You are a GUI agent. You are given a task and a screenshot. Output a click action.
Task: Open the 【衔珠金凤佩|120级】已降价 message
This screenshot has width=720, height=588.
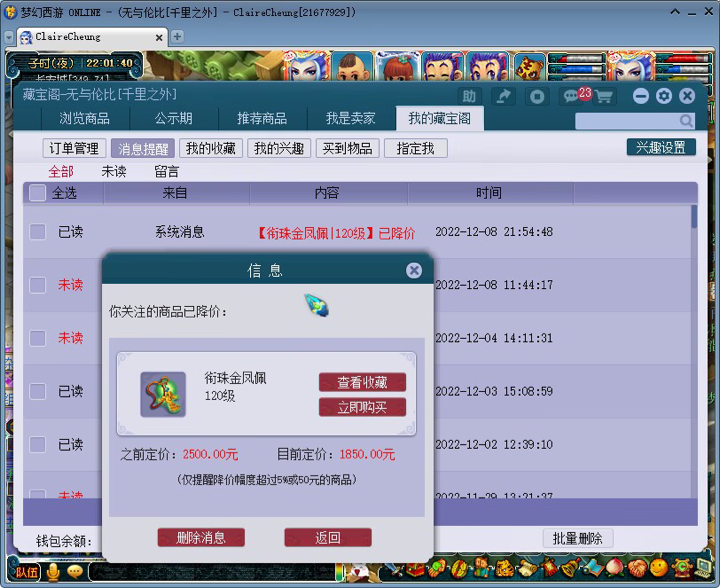pos(337,233)
